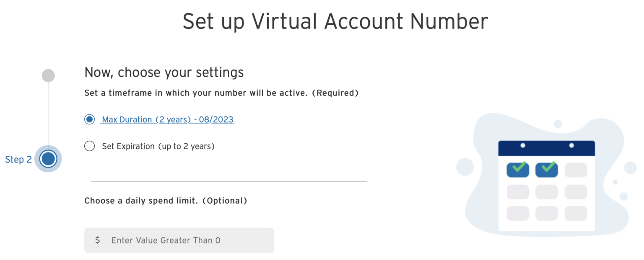
Task: Click the horizontal divider below the radio options
Action: pyautogui.click(x=229, y=181)
